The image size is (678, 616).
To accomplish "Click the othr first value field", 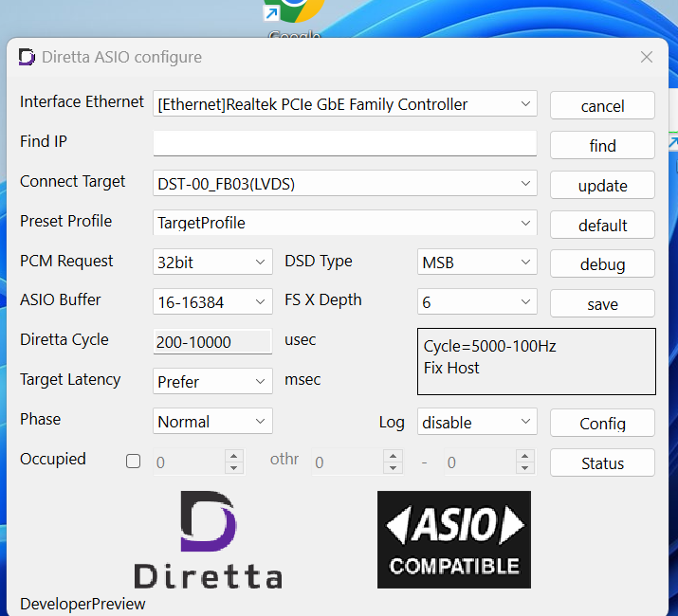I will [x=347, y=462].
